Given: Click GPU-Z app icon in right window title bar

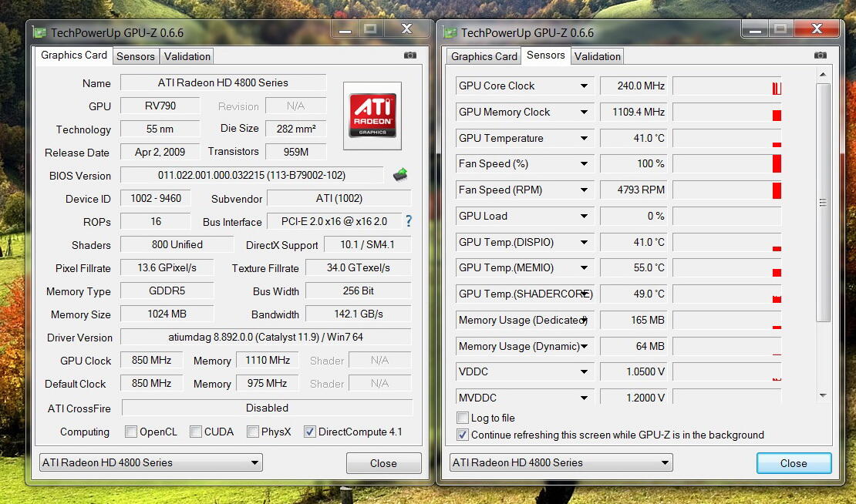Looking at the screenshot, I should pyautogui.click(x=450, y=32).
